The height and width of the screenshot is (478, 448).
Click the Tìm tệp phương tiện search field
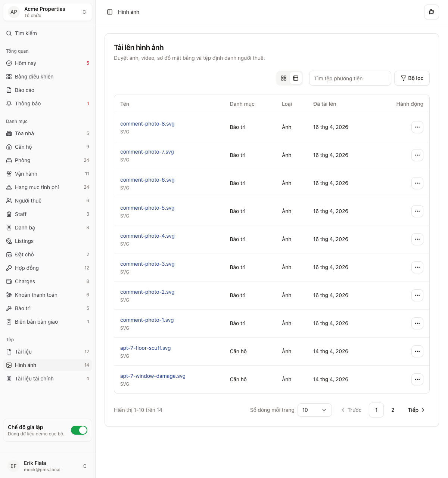click(350, 78)
